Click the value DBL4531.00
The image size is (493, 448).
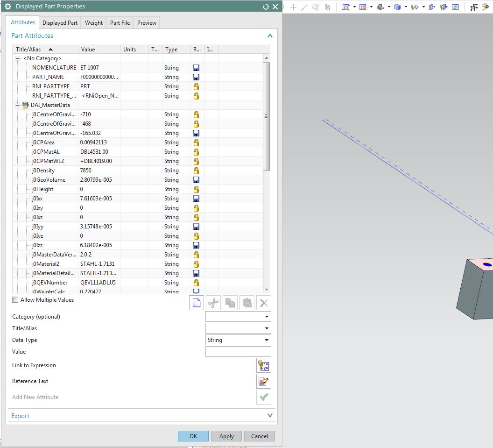tap(94, 152)
